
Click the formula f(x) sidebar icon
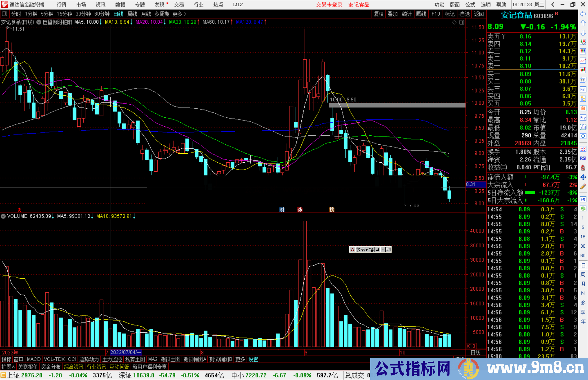click(583, 127)
